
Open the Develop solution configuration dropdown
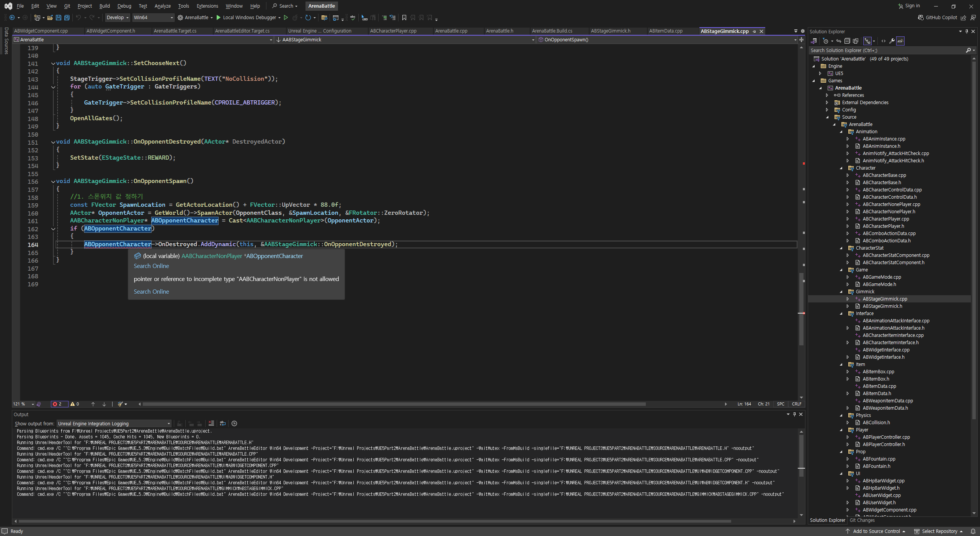coord(118,18)
